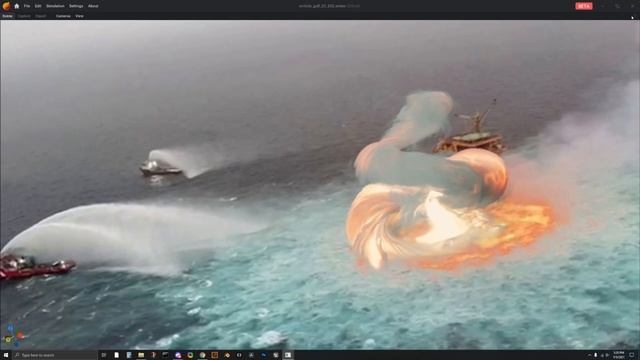Open the Settings menu

(x=76, y=6)
